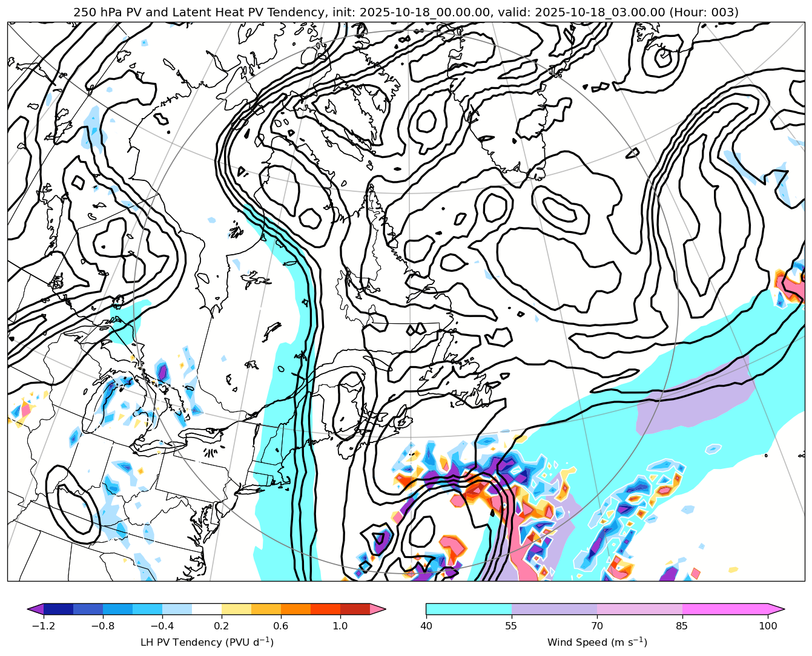Click the purple left arrow of the PV tendency colorbar

tap(35, 609)
